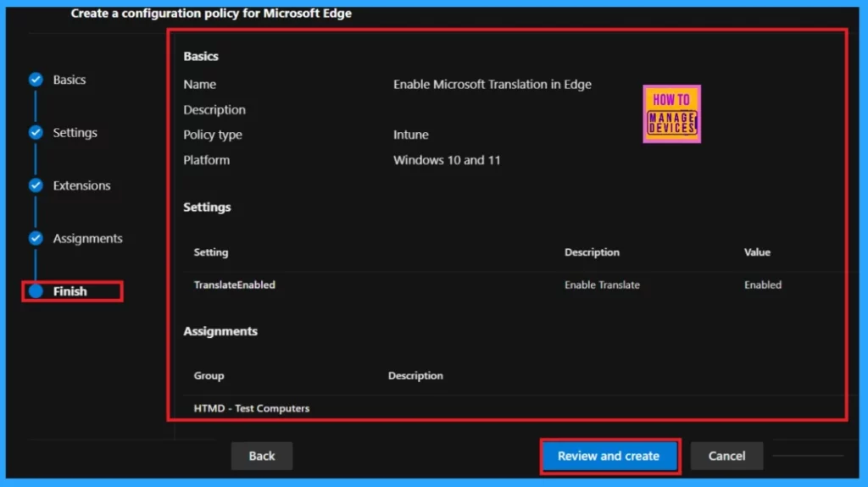Screen dimensions: 868x487
Task: Click the Enabled value cell
Action: [763, 285]
